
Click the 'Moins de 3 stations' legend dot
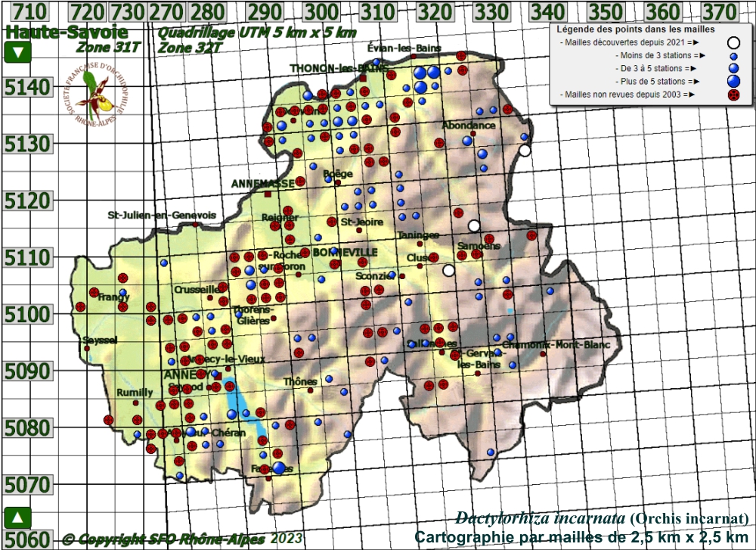click(x=733, y=56)
